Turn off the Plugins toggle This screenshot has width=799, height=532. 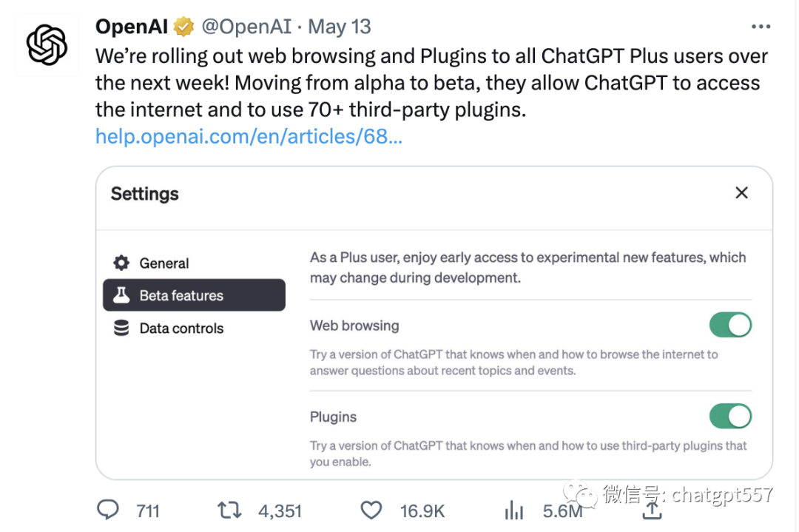(730, 416)
